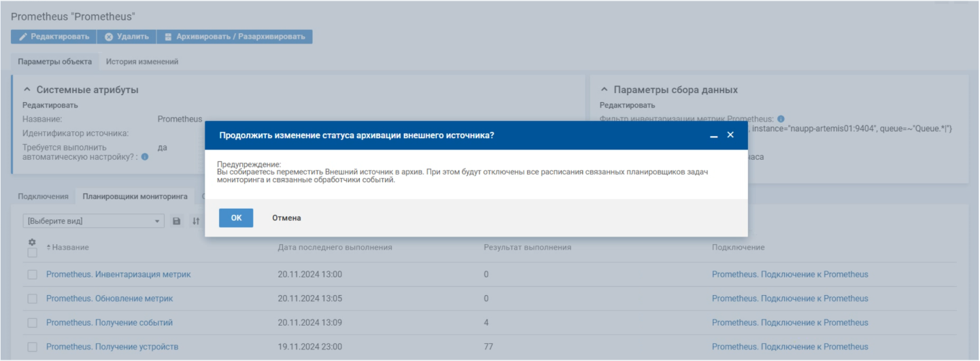Click the save view floppy disk icon

(177, 221)
